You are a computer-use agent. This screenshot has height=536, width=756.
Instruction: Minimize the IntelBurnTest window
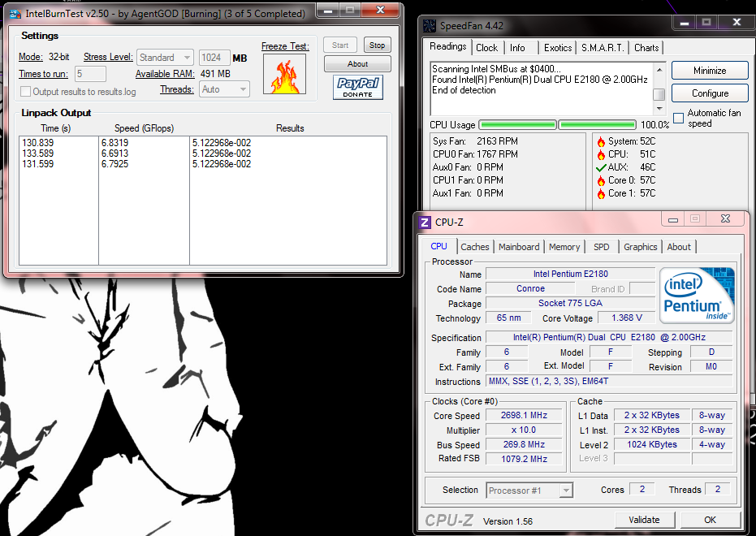click(328, 10)
